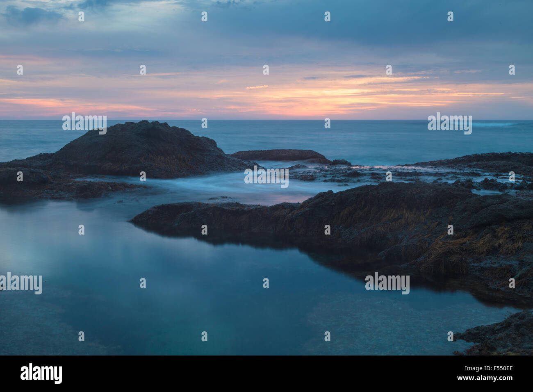Click the alamy logo in the black footer bar
This screenshot has width=533, height=392.
[41, 373]
